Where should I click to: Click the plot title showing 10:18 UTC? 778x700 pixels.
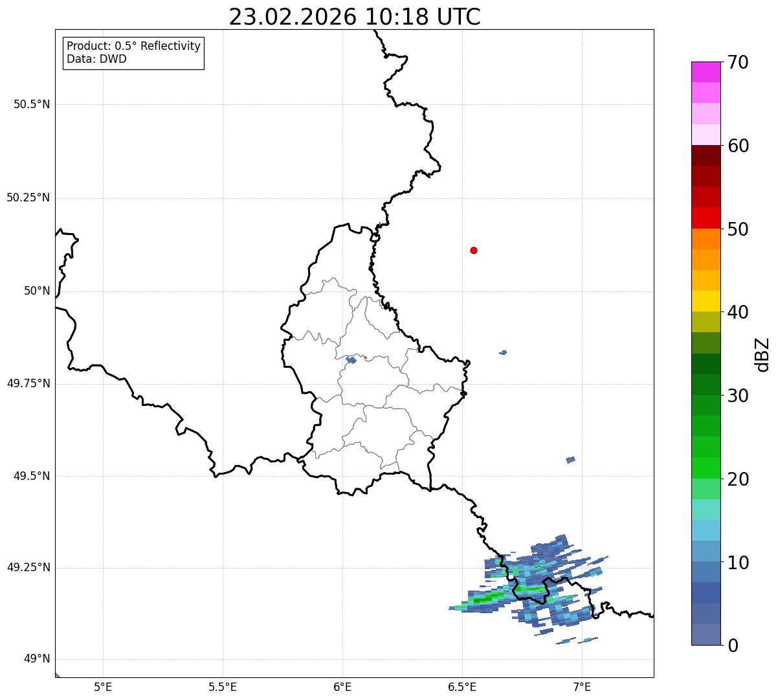[355, 17]
